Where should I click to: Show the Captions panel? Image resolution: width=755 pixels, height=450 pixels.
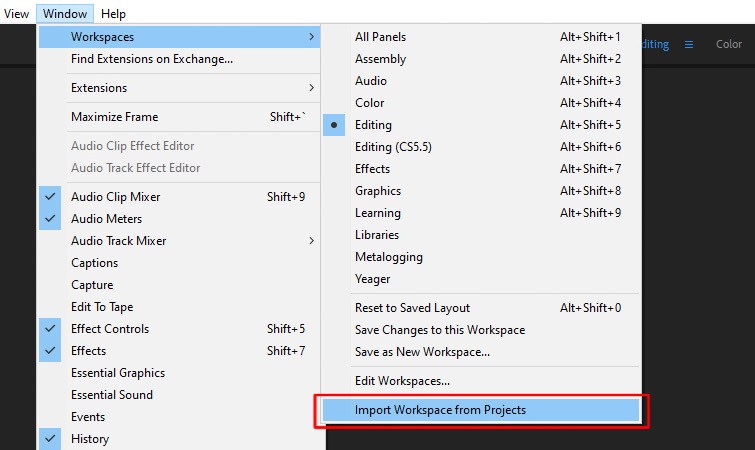[179, 263]
